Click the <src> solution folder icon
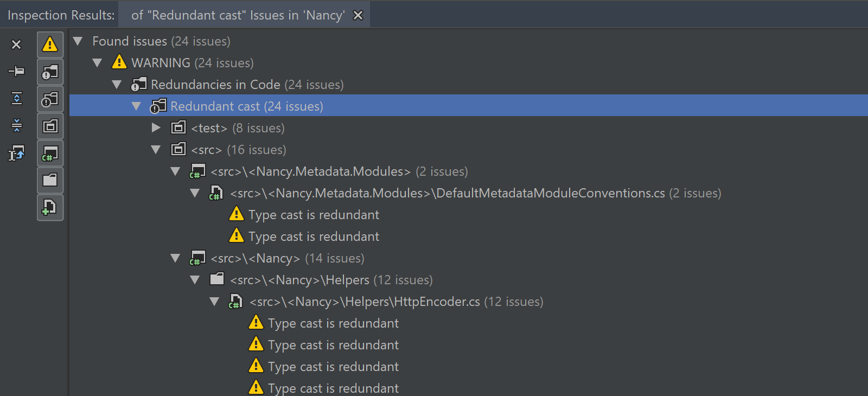 tap(178, 149)
